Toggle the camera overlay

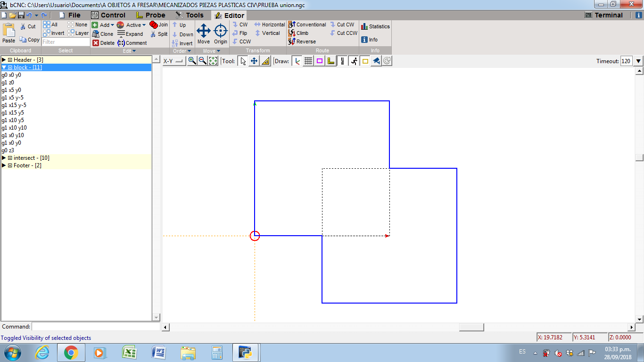click(x=376, y=61)
